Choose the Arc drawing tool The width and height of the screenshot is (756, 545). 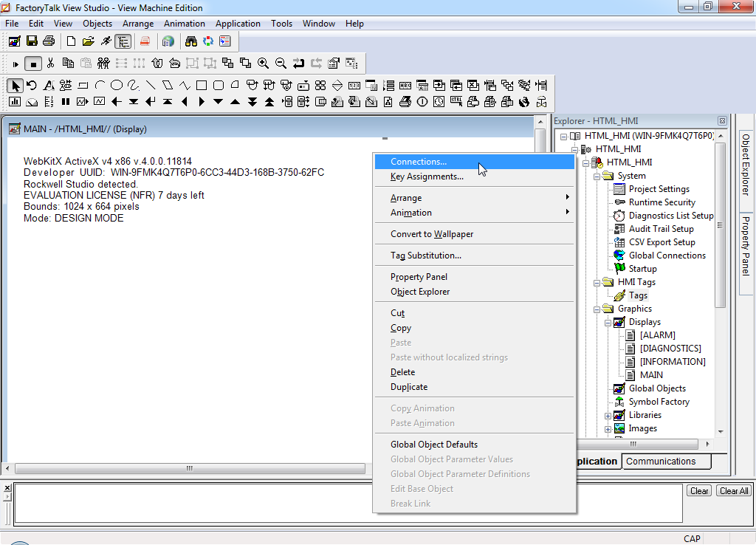pos(100,86)
